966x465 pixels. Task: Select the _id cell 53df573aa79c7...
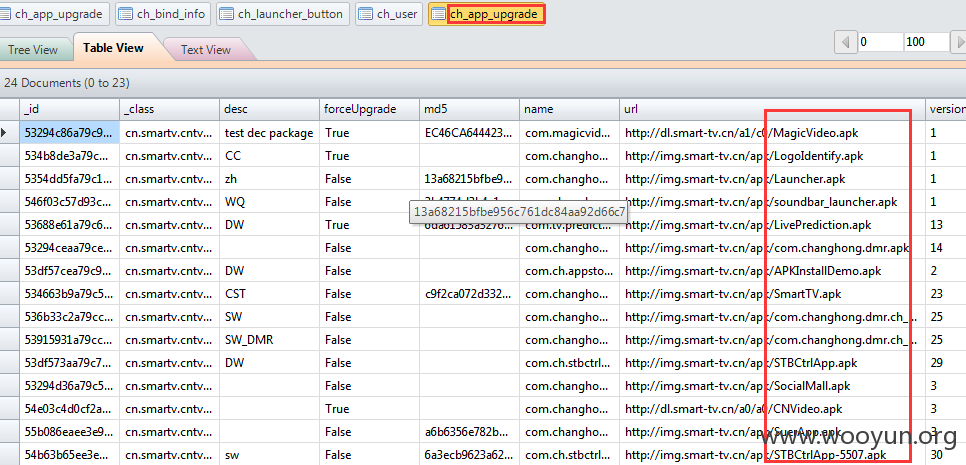tap(70, 363)
